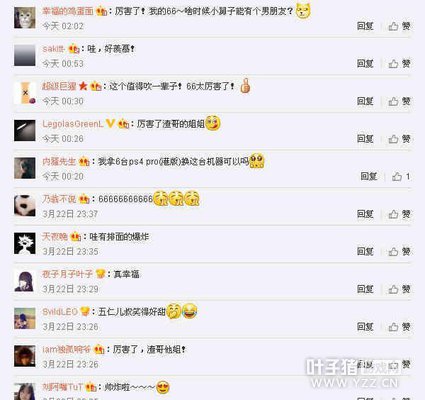Reply to sakitt's comment

365,63
